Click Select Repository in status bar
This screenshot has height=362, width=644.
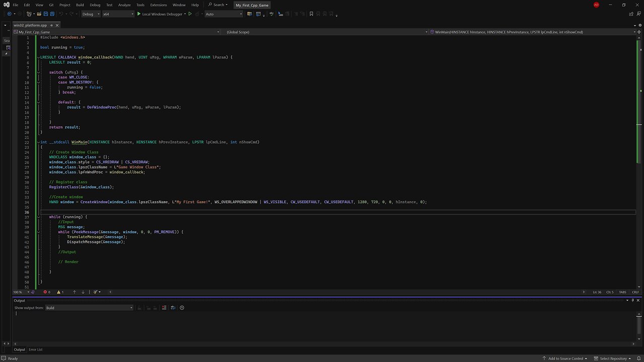click(613, 358)
